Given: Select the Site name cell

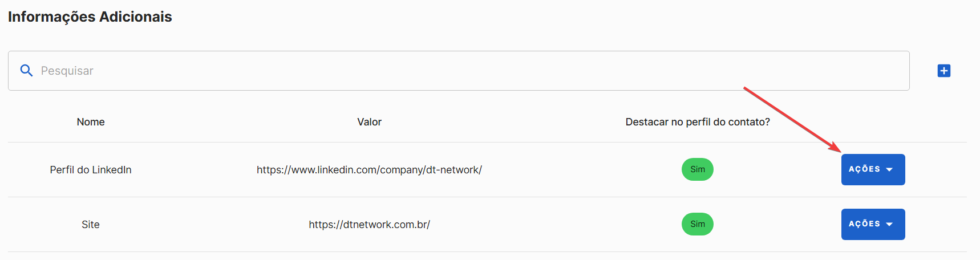Looking at the screenshot, I should point(91,225).
